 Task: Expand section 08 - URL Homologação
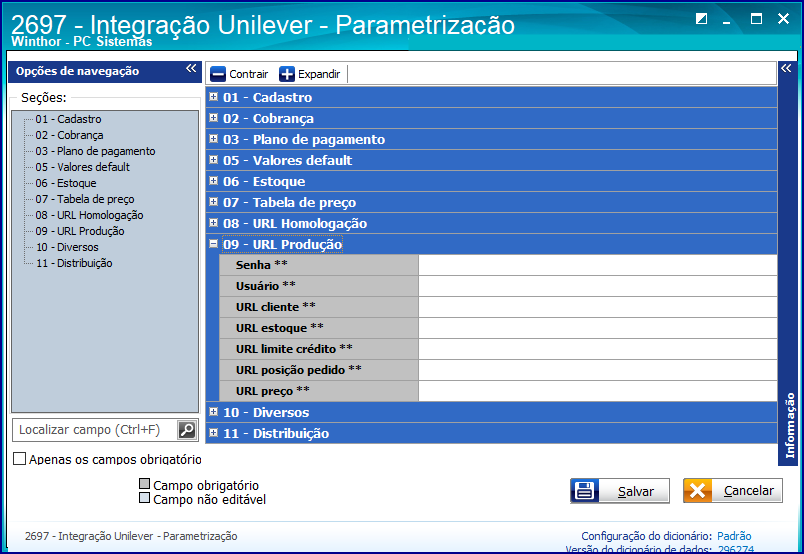(x=214, y=223)
